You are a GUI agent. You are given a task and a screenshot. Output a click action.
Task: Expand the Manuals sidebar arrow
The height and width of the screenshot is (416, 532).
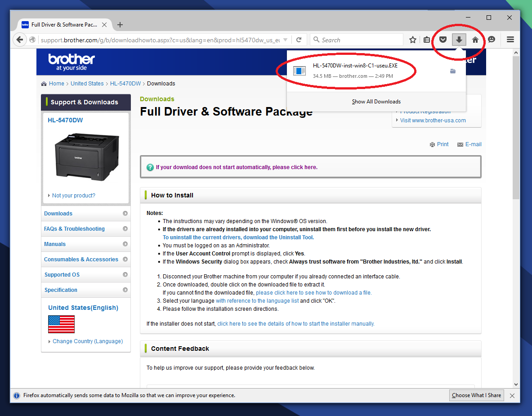pyautogui.click(x=125, y=244)
